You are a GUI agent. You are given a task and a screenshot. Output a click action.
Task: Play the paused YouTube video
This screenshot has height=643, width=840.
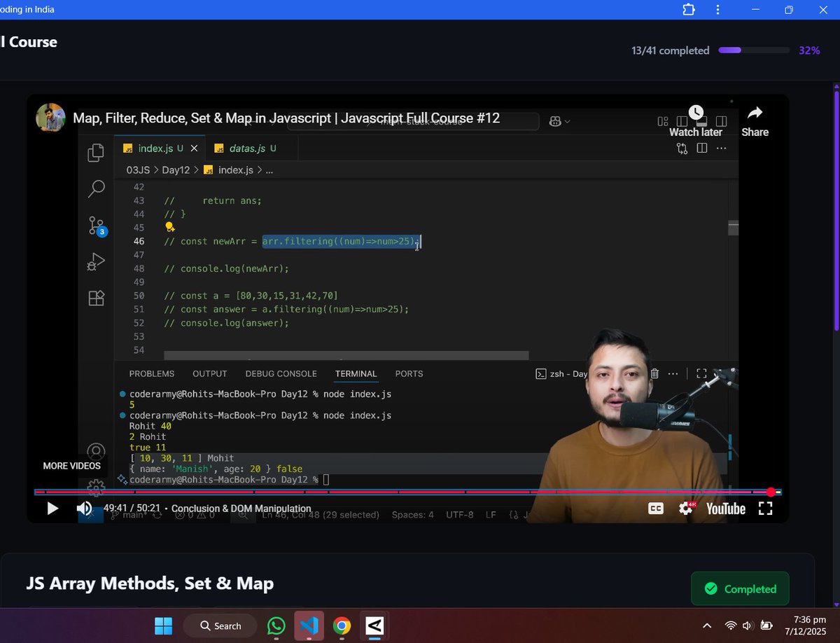52,509
